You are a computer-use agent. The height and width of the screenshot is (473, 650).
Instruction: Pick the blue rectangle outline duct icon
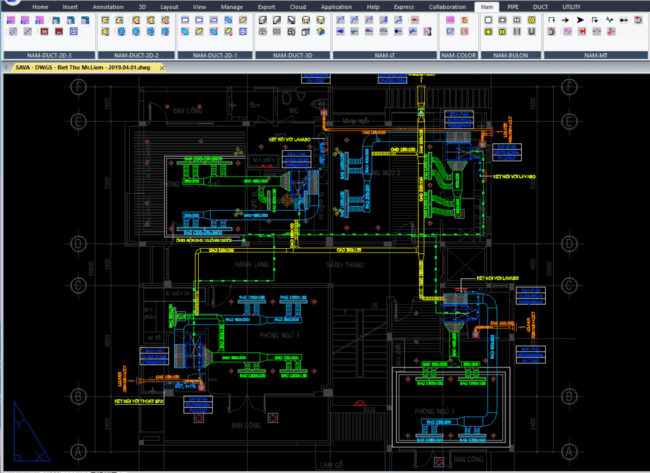tap(185, 20)
